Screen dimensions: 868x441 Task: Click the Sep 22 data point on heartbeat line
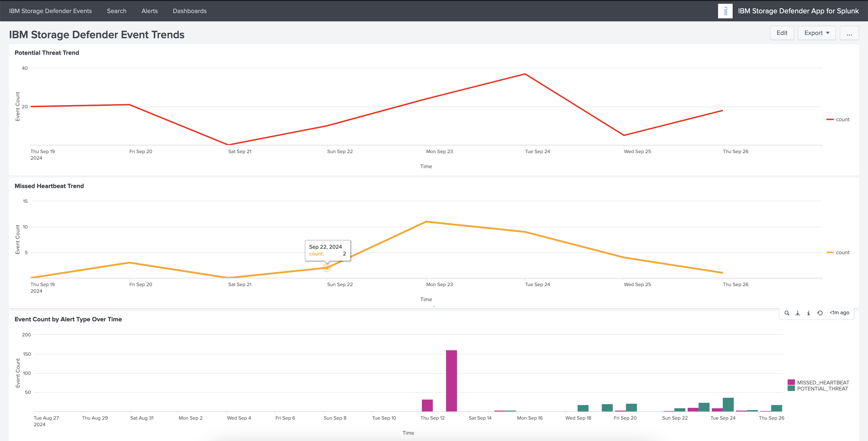point(327,268)
